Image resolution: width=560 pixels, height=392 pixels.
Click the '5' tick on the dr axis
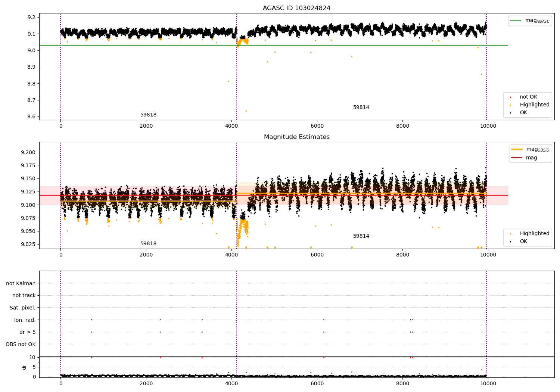tap(34, 367)
